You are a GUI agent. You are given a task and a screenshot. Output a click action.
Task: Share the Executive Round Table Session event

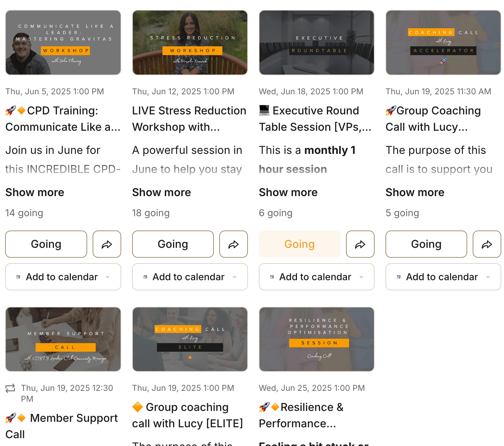pos(360,244)
